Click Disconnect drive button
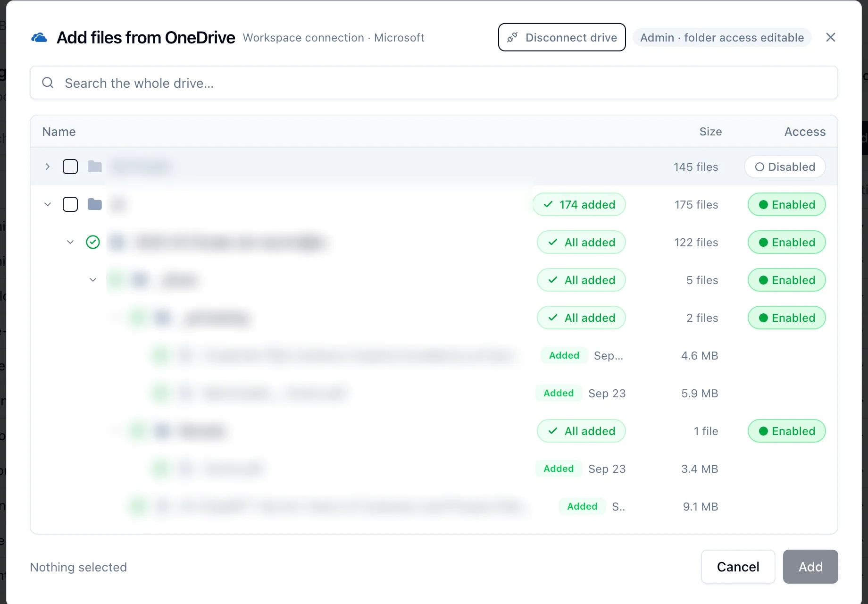The height and width of the screenshot is (604, 868). (x=562, y=37)
